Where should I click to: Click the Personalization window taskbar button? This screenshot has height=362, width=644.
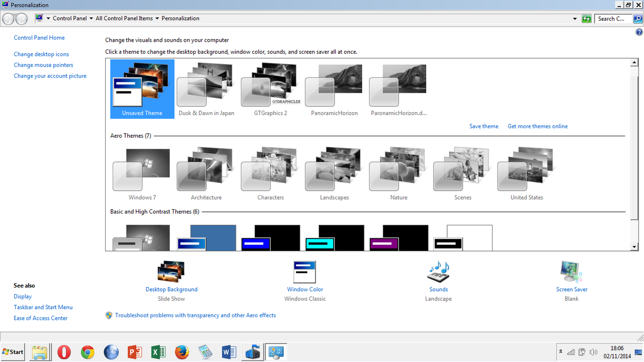(276, 352)
